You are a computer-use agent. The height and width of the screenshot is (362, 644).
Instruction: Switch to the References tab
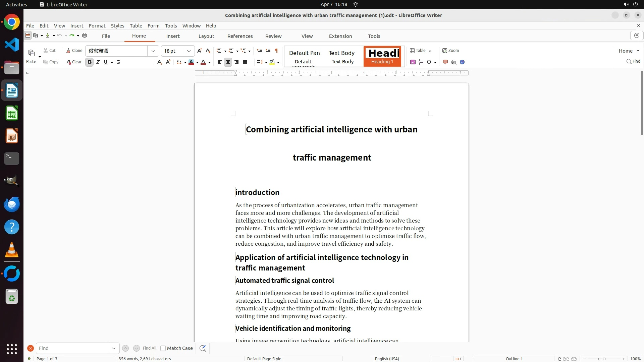240,36
